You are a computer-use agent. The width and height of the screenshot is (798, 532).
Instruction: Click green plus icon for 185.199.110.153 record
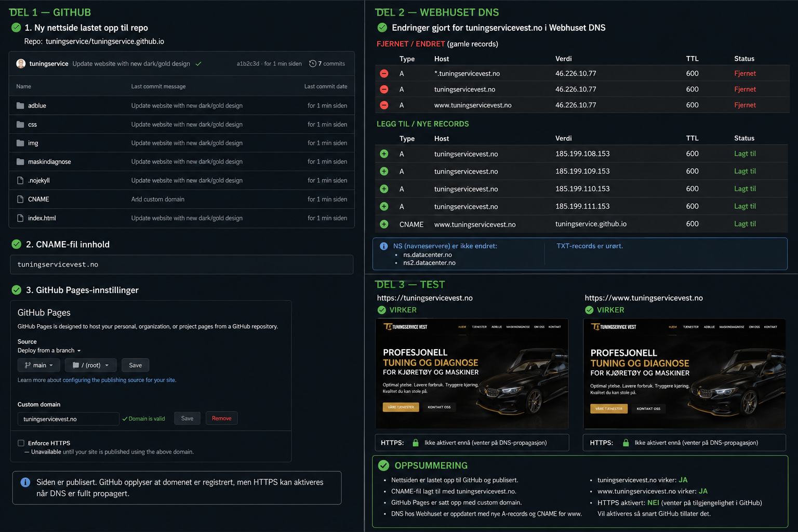pyautogui.click(x=384, y=189)
